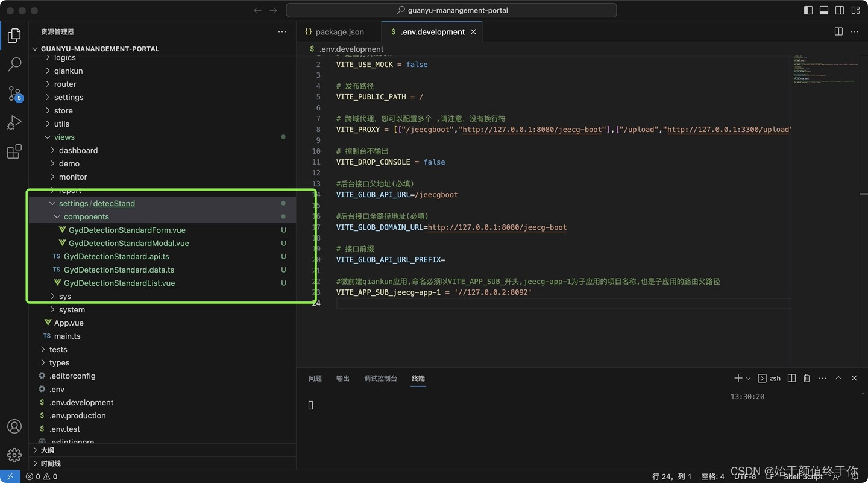Create a new terminal with the plus icon
Image resolution: width=868 pixels, height=483 pixels.
point(738,378)
